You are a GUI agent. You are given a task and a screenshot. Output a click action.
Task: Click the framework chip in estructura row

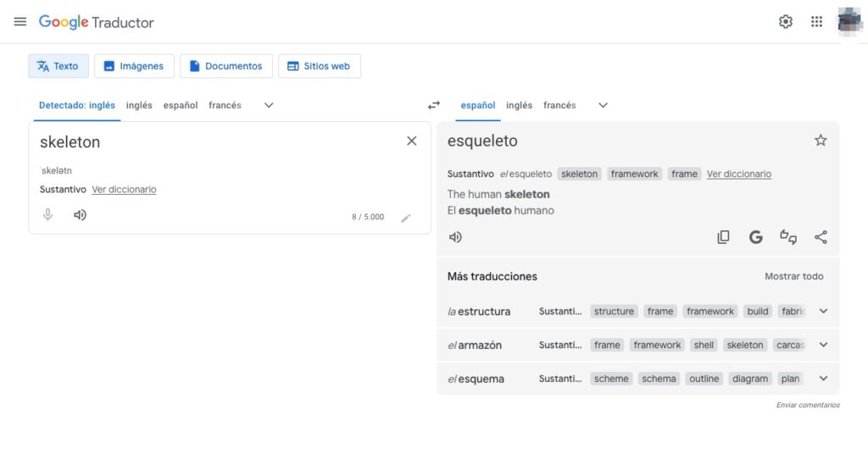(x=709, y=312)
